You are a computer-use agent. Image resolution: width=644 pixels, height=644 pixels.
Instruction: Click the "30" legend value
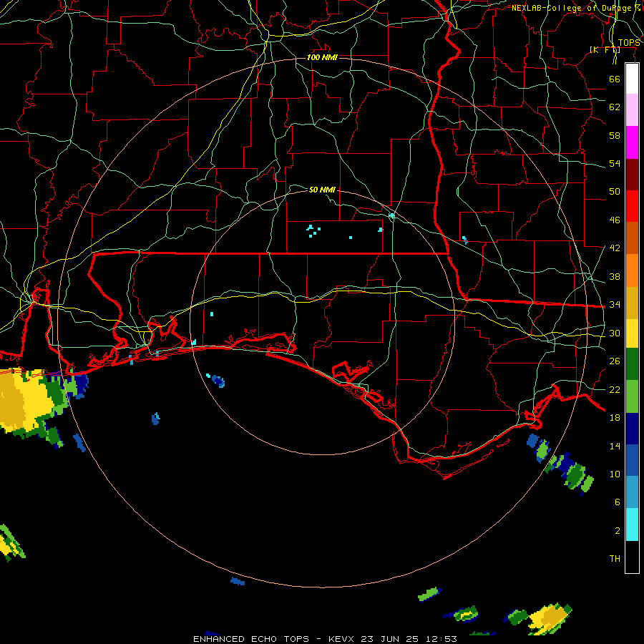(x=615, y=333)
